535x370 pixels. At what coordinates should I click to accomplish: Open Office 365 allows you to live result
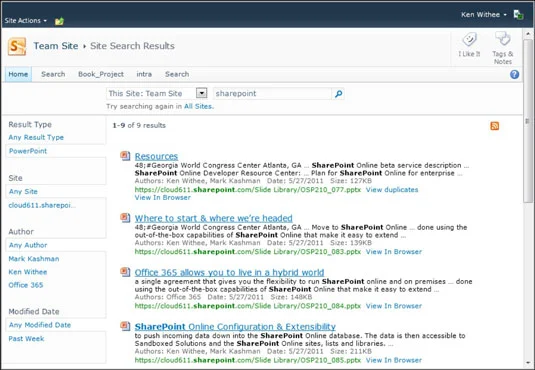click(229, 272)
